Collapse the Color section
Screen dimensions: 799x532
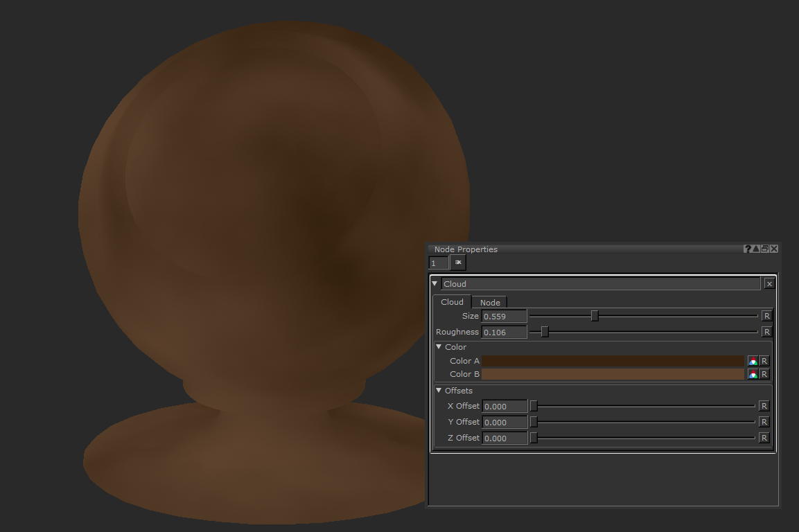pos(439,346)
